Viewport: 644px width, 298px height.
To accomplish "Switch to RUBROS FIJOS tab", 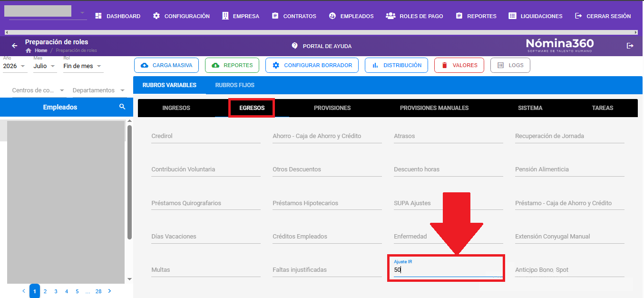I will pos(234,85).
